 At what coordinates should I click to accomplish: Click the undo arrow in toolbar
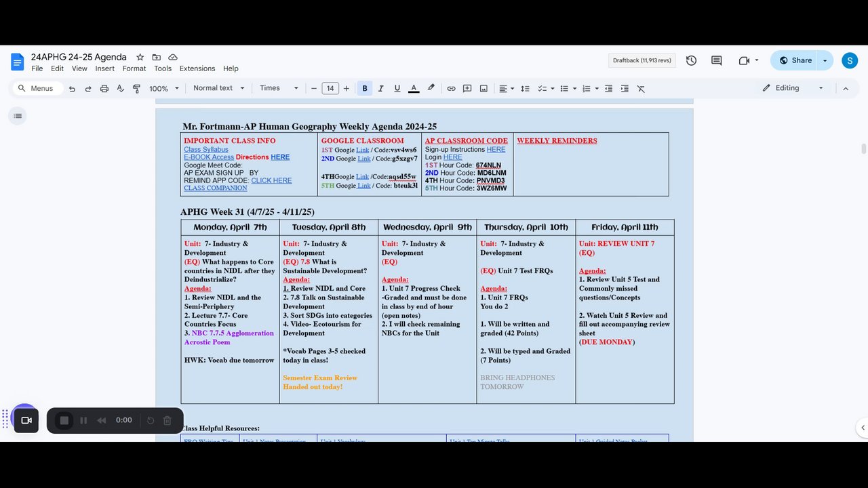pyautogui.click(x=72, y=88)
